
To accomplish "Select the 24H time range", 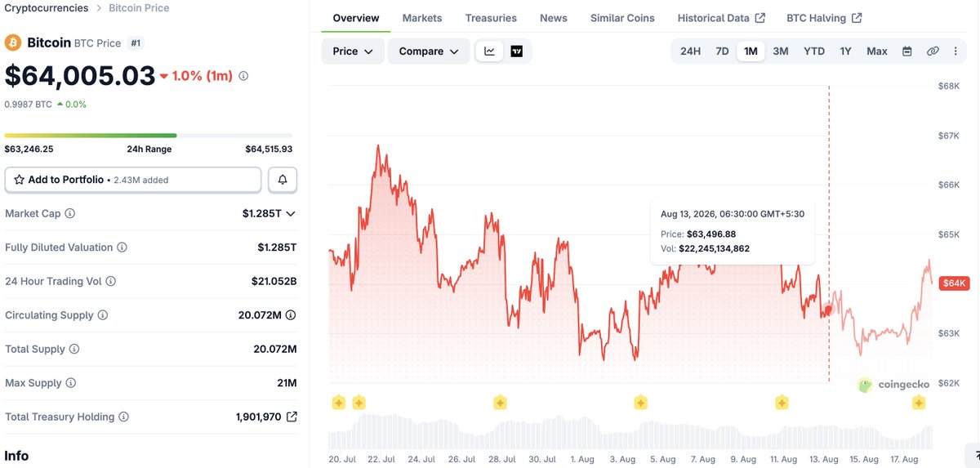I will [690, 51].
